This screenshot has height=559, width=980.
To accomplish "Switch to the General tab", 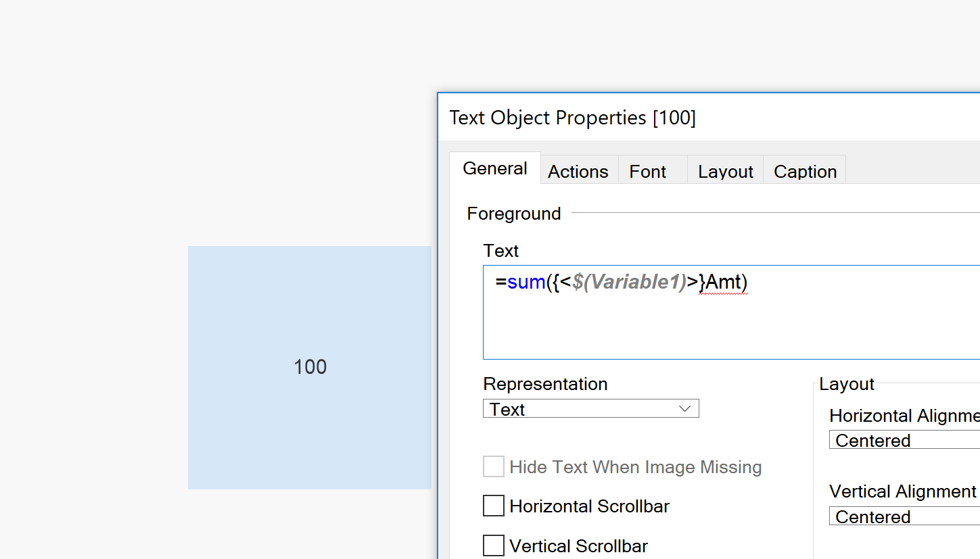I will (495, 168).
